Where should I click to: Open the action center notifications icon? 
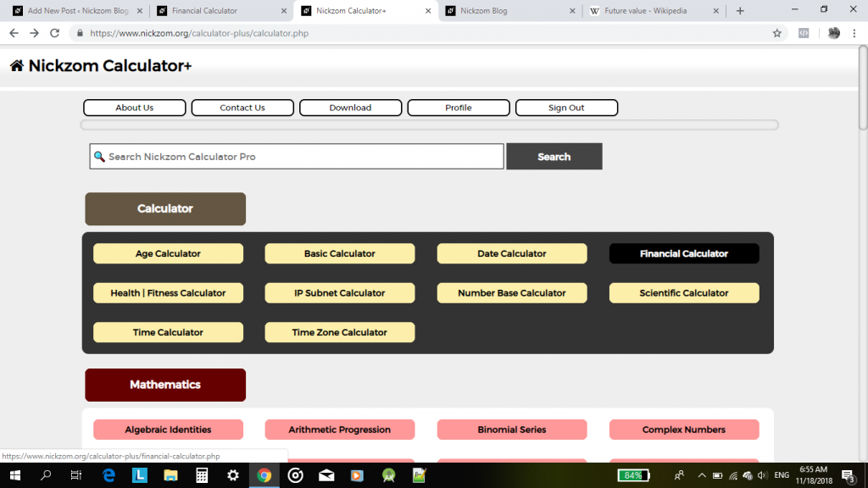848,475
